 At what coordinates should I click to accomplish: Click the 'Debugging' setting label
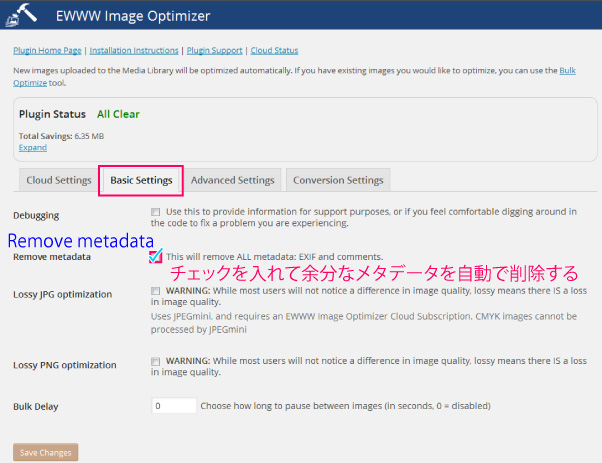(36, 215)
